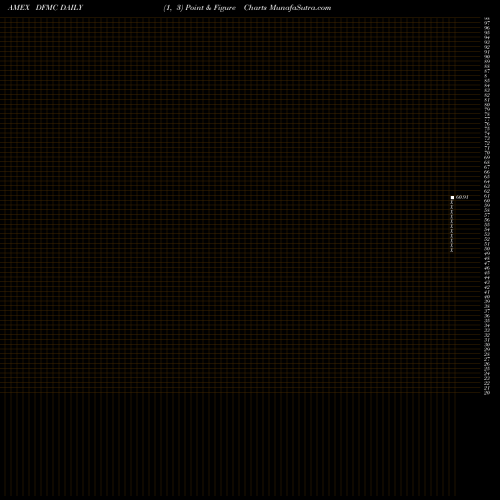Viewport: 500px width, 500px height.
Task: Click the word Charts in the header
Action: coord(255,7)
